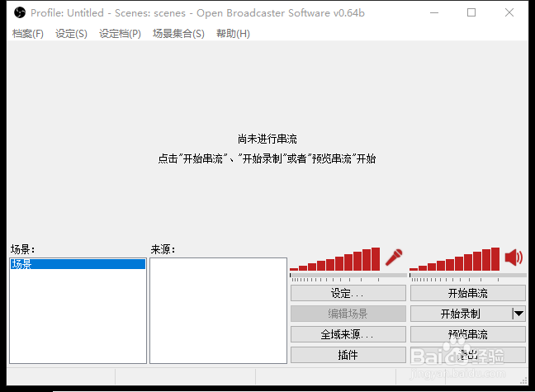
Task: Adjust the desktop audio volume meter
Action: (x=454, y=259)
